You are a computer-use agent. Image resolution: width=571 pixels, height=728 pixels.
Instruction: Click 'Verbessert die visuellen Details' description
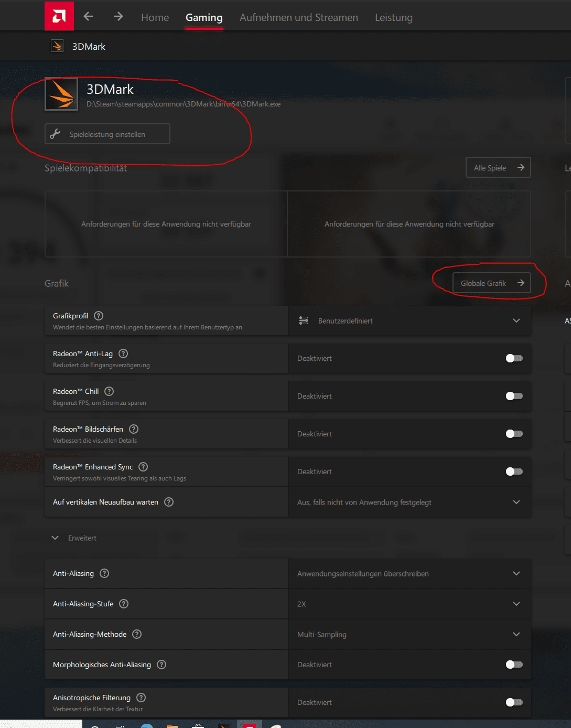[95, 441]
